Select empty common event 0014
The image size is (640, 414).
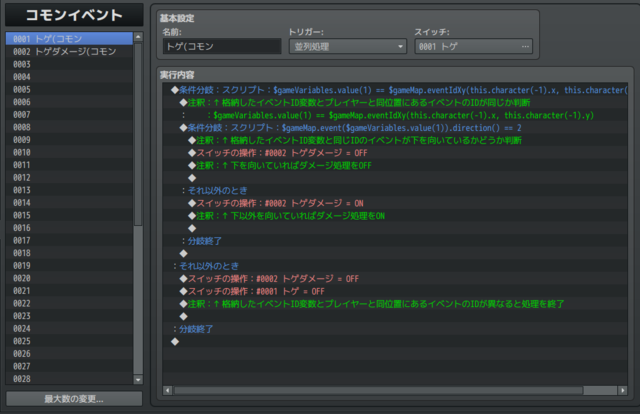(x=69, y=203)
